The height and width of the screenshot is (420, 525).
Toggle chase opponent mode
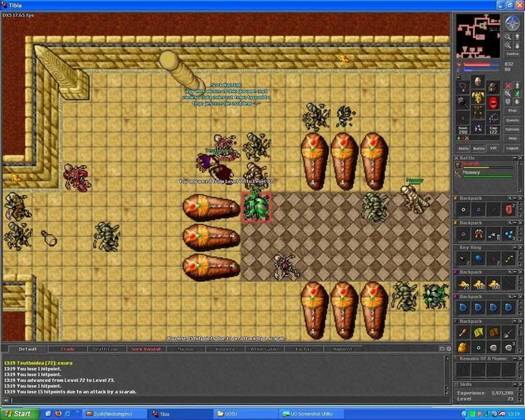(x=517, y=94)
